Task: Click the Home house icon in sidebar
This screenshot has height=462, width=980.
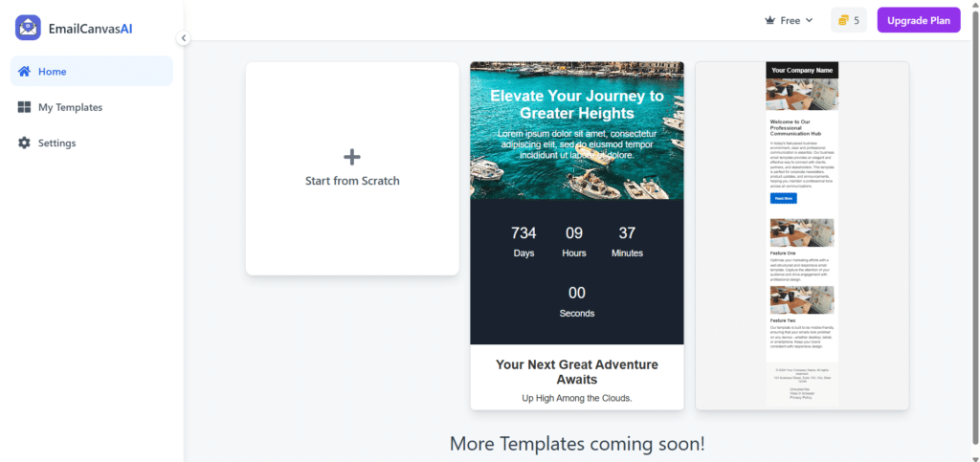Action: coord(24,71)
